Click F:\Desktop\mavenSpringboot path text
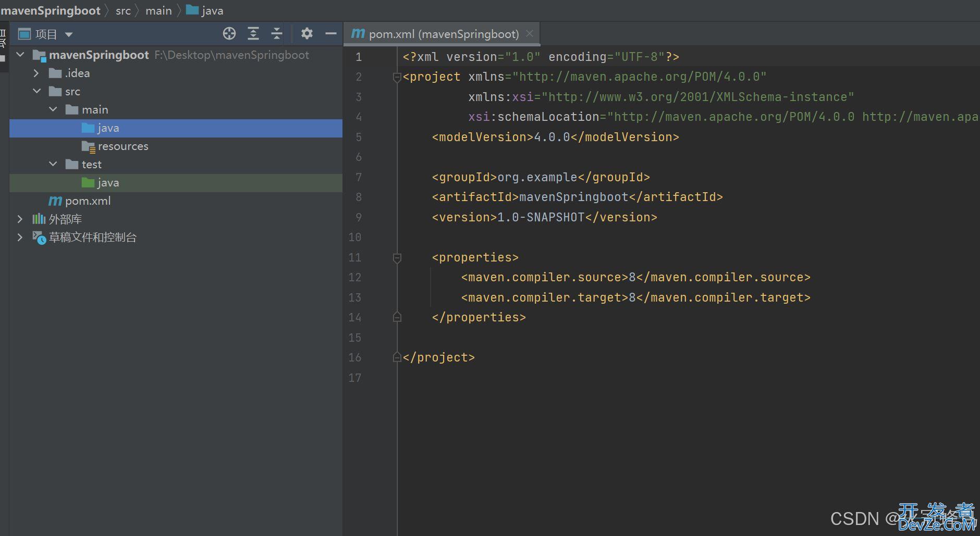 coord(231,55)
